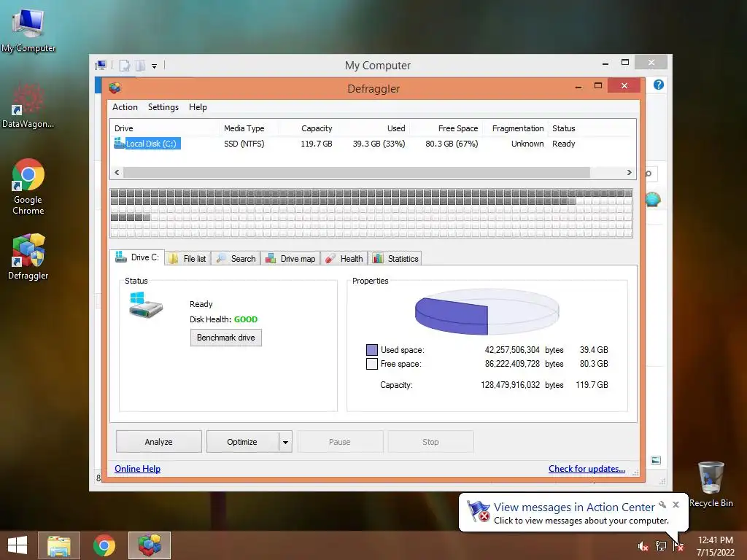Sort by the Status column header
The width and height of the screenshot is (747, 560).
pos(564,128)
